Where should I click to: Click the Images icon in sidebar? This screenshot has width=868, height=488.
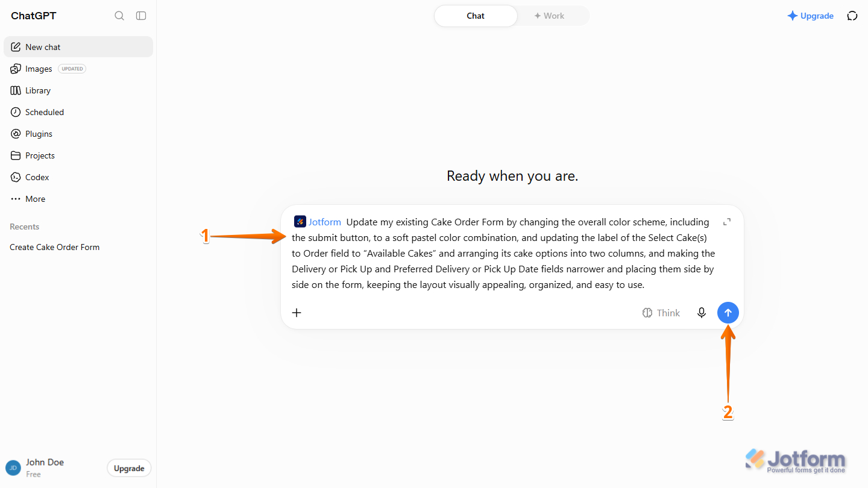pos(16,69)
